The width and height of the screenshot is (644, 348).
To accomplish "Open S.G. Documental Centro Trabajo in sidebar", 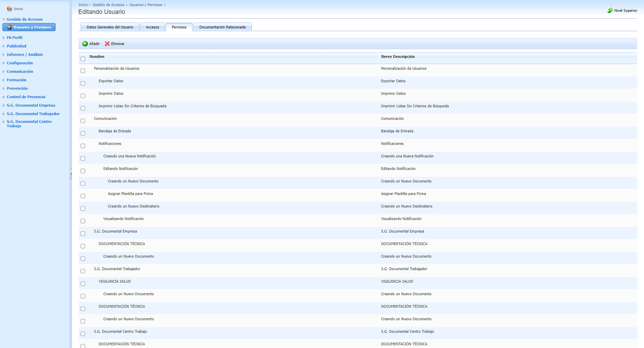I will point(29,124).
